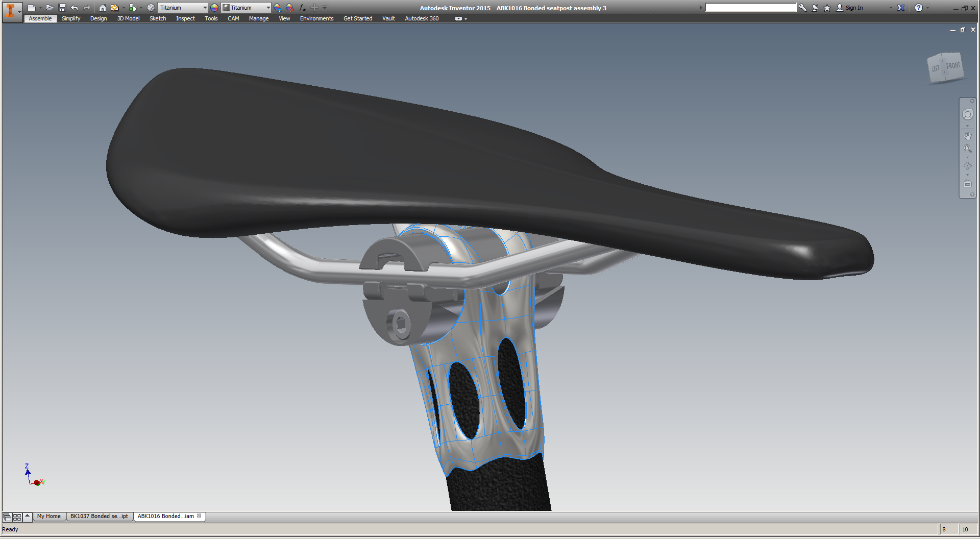Switch to the Design ribbon tab
The width and height of the screenshot is (980, 539).
[99, 18]
